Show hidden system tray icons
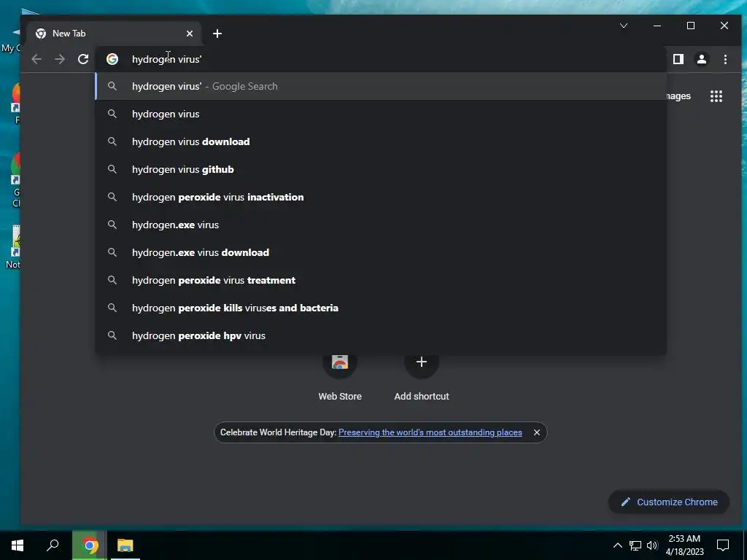 617,545
